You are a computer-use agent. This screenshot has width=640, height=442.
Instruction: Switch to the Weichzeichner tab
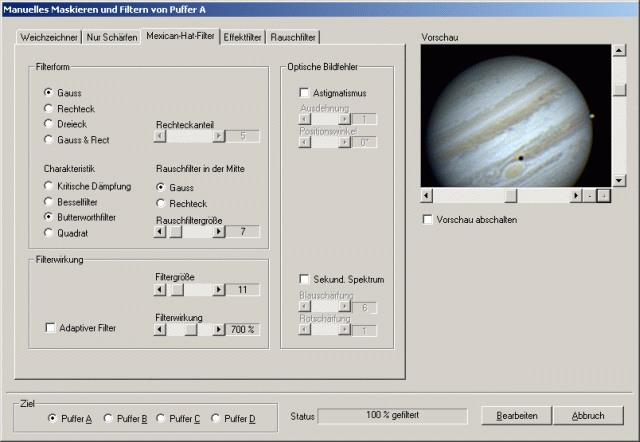(49, 37)
